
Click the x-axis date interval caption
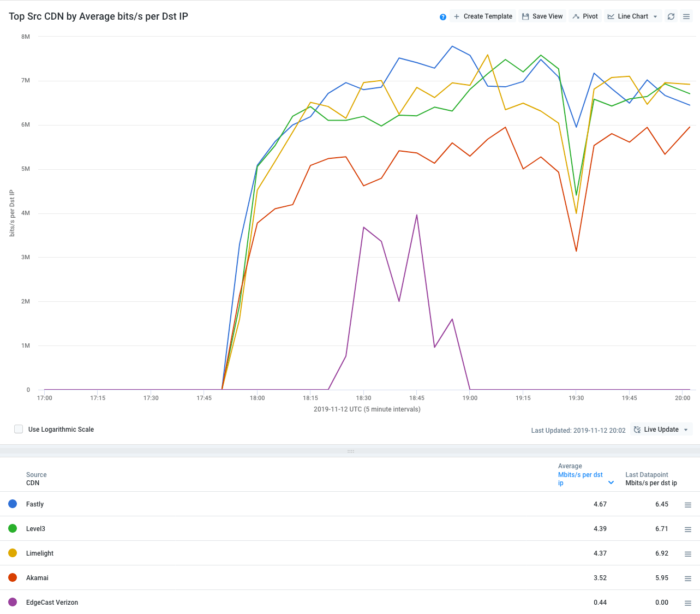367,409
